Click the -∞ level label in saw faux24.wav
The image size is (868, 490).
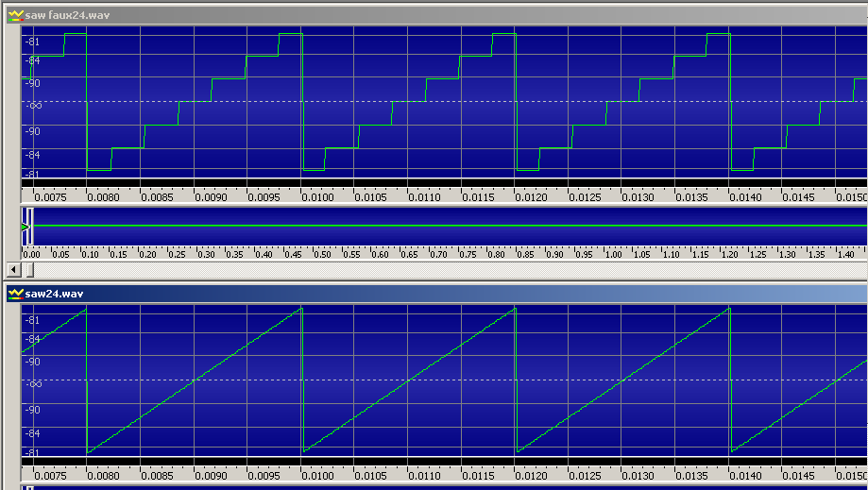[x=34, y=105]
